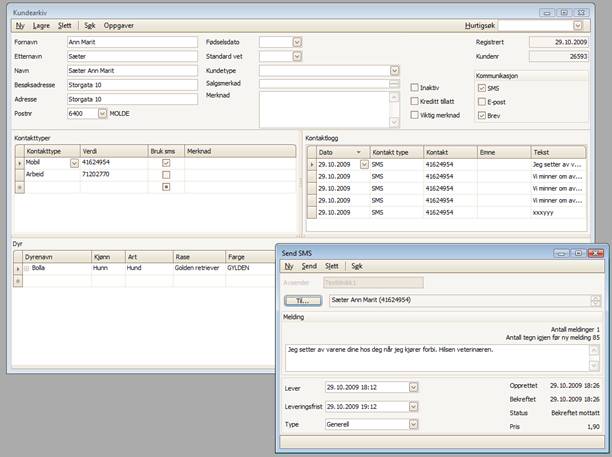Open date dropdown in first Kontaktlogg row
Image resolution: width=612 pixels, height=457 pixels.
[x=364, y=165]
